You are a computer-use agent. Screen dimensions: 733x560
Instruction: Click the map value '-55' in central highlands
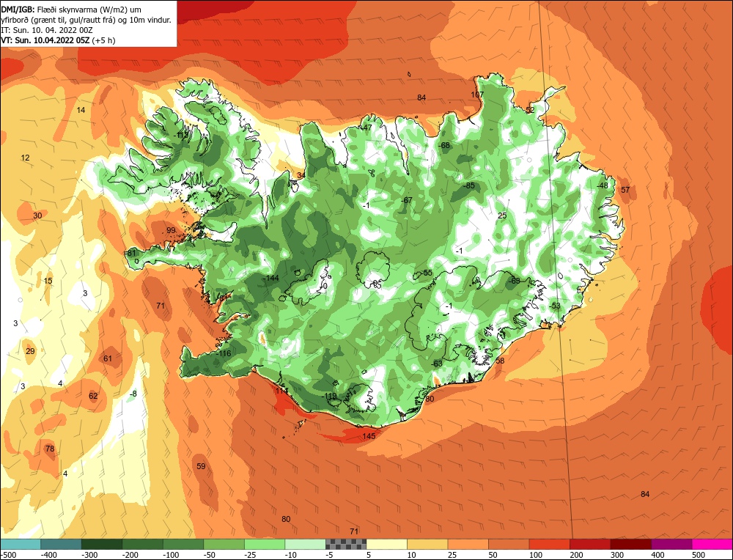click(427, 273)
